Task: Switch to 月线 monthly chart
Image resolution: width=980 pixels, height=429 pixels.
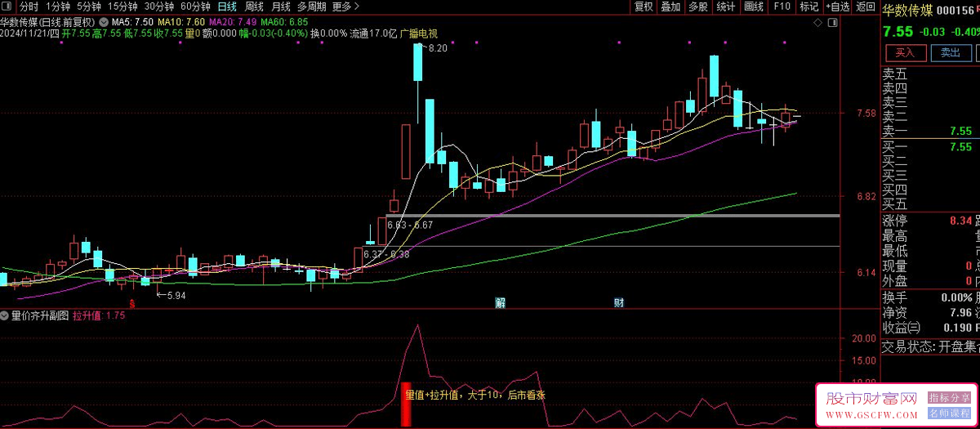Action: pos(281,7)
